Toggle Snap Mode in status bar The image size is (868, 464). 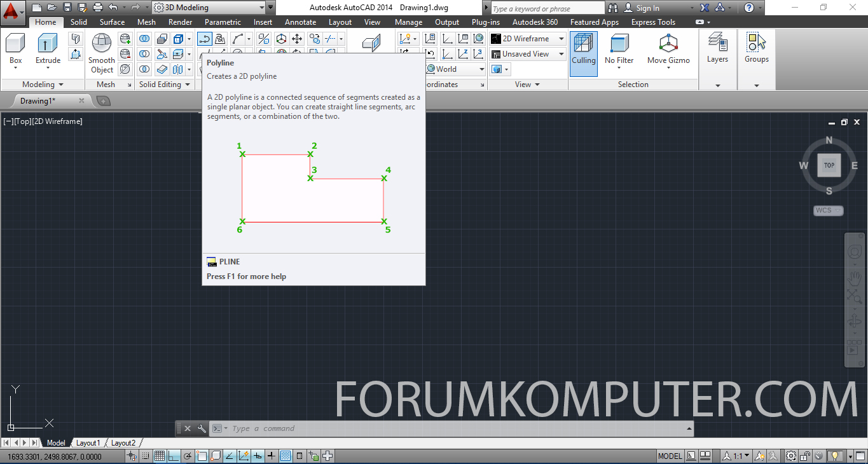146,456
